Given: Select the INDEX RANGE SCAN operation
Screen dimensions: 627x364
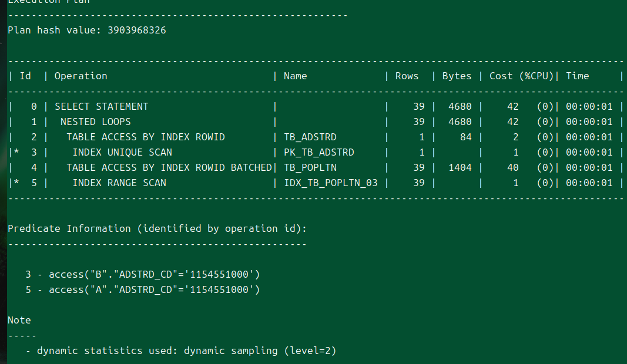Looking at the screenshot, I should tap(119, 183).
